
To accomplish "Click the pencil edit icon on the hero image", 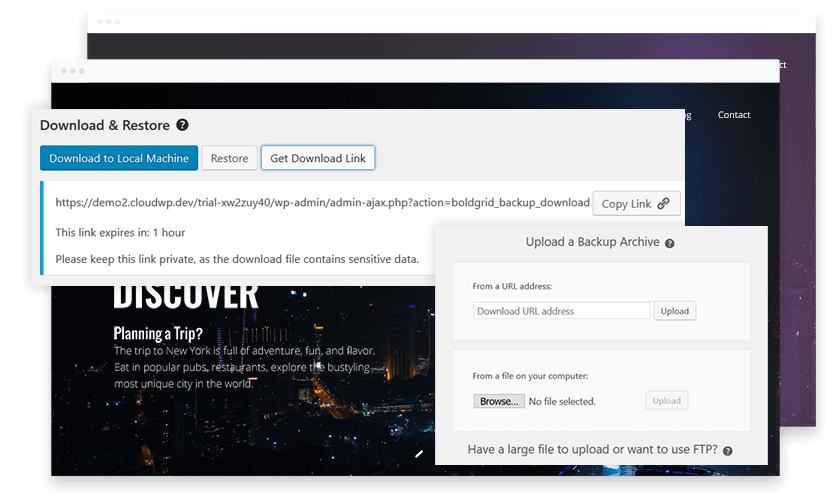I will click(x=420, y=453).
